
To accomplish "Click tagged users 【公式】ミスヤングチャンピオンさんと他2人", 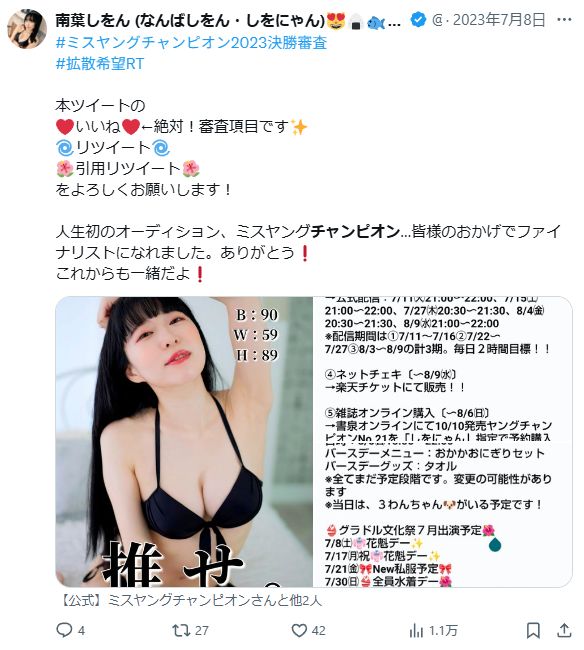I will click(x=190, y=600).
